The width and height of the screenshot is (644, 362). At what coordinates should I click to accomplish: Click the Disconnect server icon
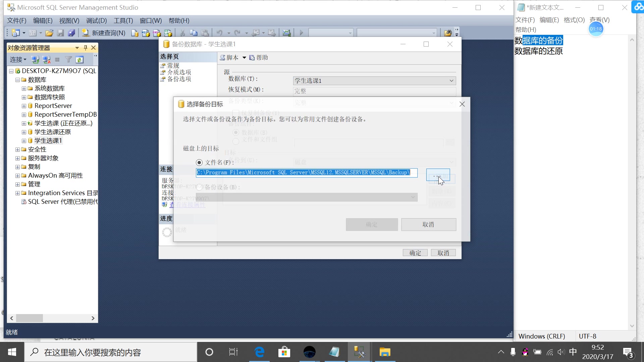coord(46,60)
